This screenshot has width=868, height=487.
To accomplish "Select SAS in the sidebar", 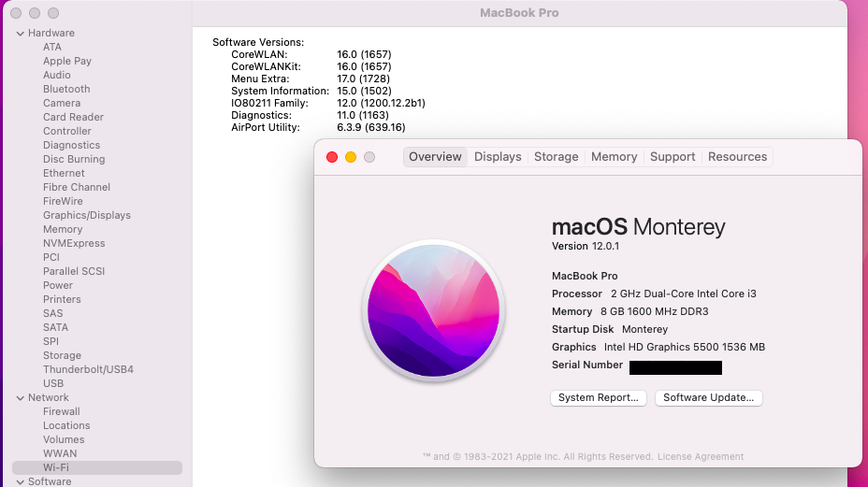I will tap(52, 313).
